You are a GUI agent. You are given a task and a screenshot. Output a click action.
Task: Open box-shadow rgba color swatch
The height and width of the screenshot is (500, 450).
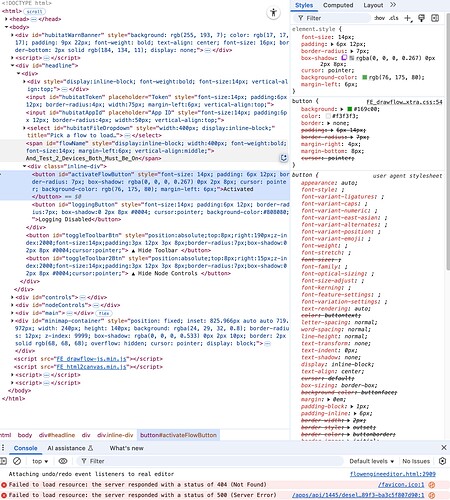pyautogui.click(x=351, y=58)
